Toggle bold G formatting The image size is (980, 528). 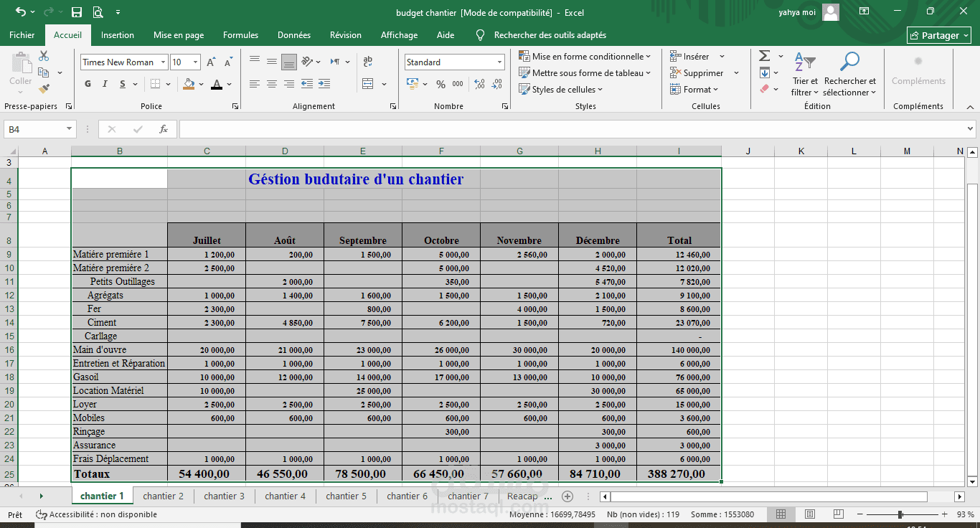tap(88, 84)
